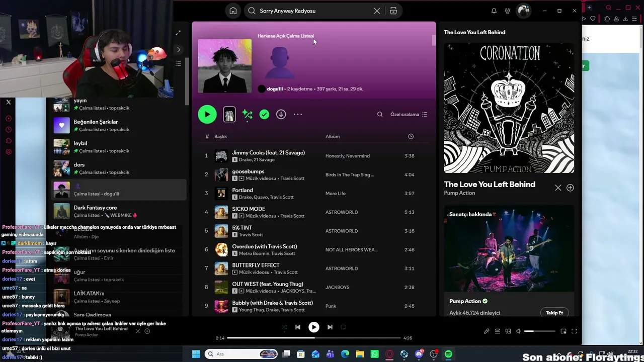Clear the search field with the X icon

tap(377, 11)
